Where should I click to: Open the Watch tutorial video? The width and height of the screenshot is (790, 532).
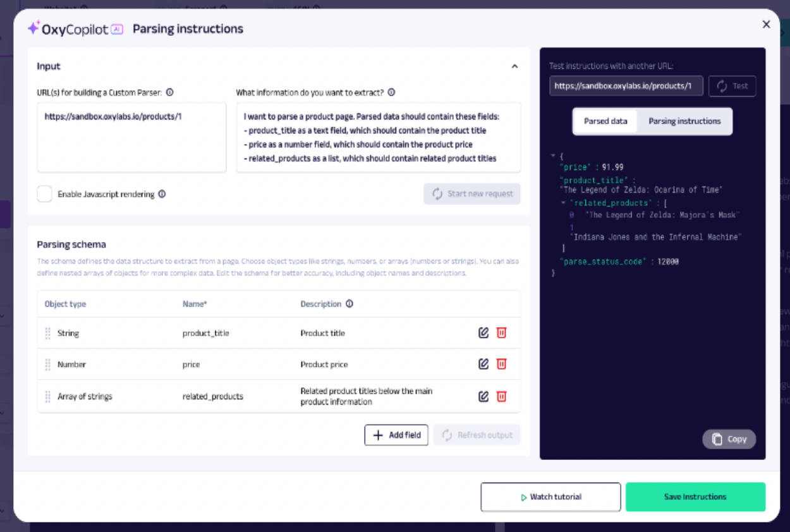[550, 497]
